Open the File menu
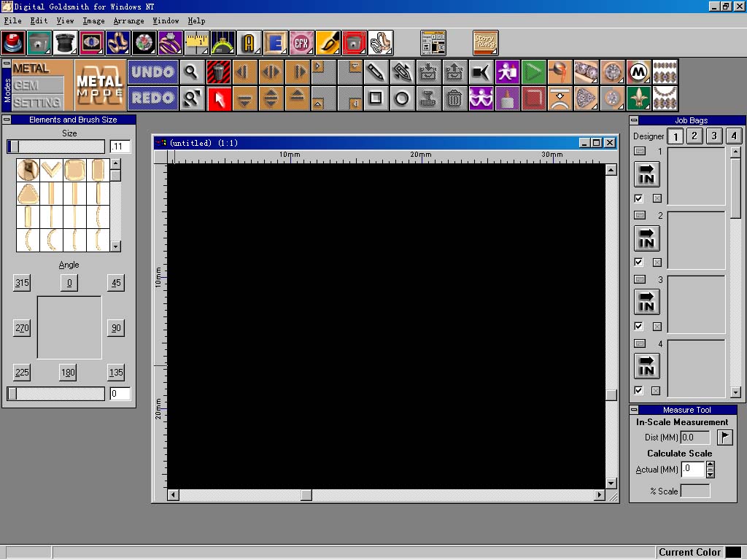 pyautogui.click(x=13, y=21)
